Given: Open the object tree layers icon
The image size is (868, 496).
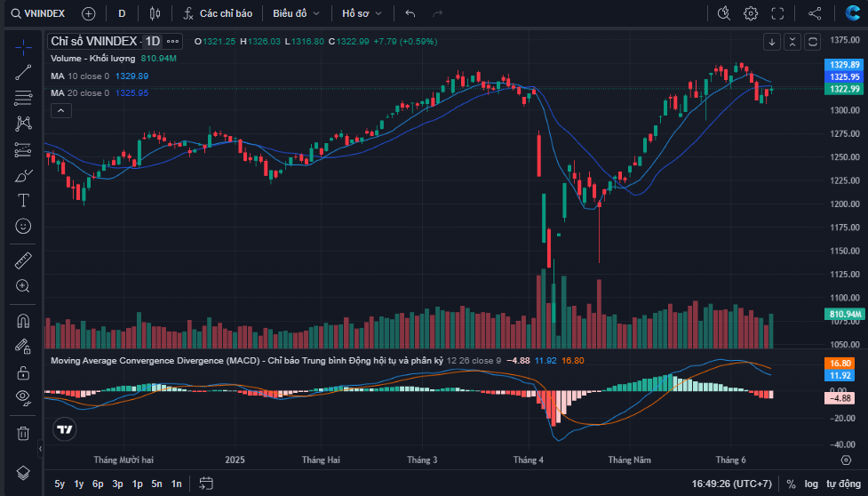Looking at the screenshot, I should pyautogui.click(x=23, y=473).
